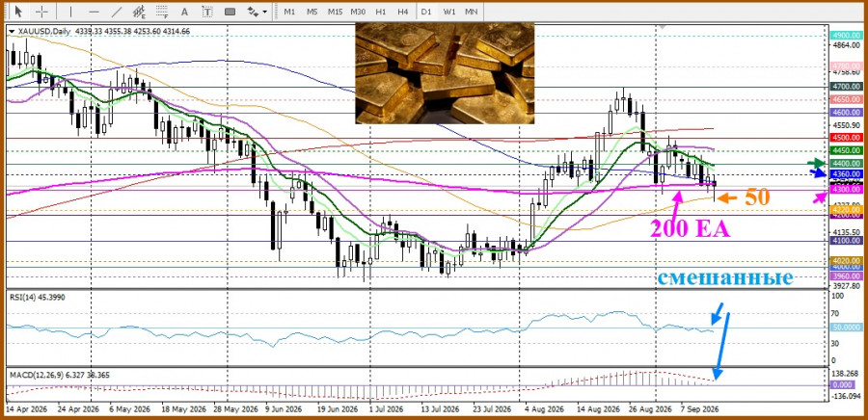
Task: Switch chart to M15 timeframe
Action: [335, 11]
